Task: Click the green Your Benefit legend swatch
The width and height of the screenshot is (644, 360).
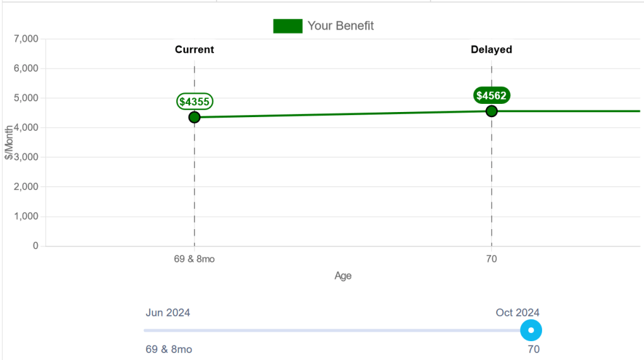Action: (287, 26)
